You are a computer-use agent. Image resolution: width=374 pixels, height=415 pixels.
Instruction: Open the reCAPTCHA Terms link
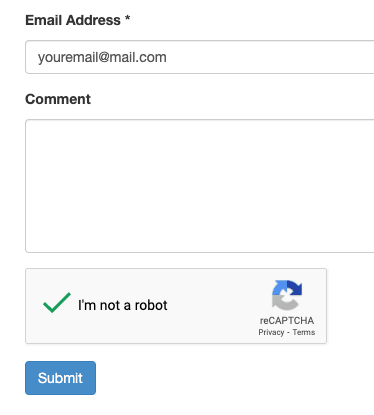tap(304, 332)
